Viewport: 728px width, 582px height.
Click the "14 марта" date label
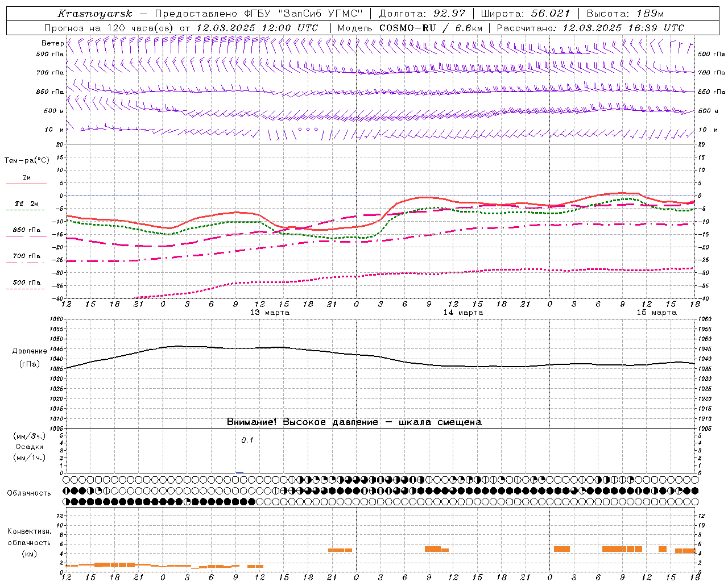click(x=463, y=312)
